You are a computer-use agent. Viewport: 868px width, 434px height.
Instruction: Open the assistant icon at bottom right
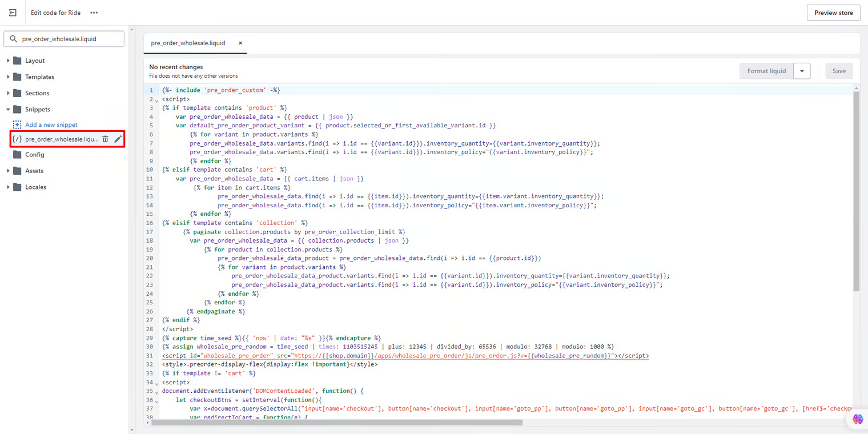(858, 419)
